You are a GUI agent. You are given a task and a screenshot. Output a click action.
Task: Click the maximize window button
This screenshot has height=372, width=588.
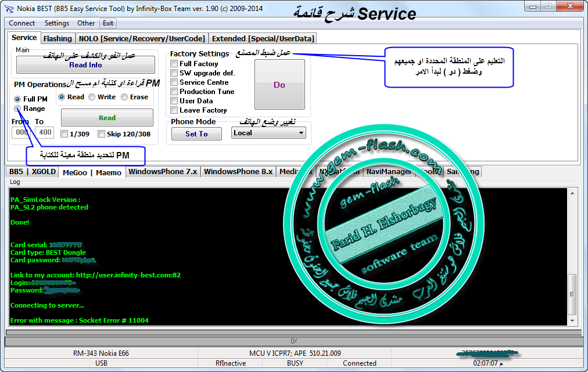[548, 6]
